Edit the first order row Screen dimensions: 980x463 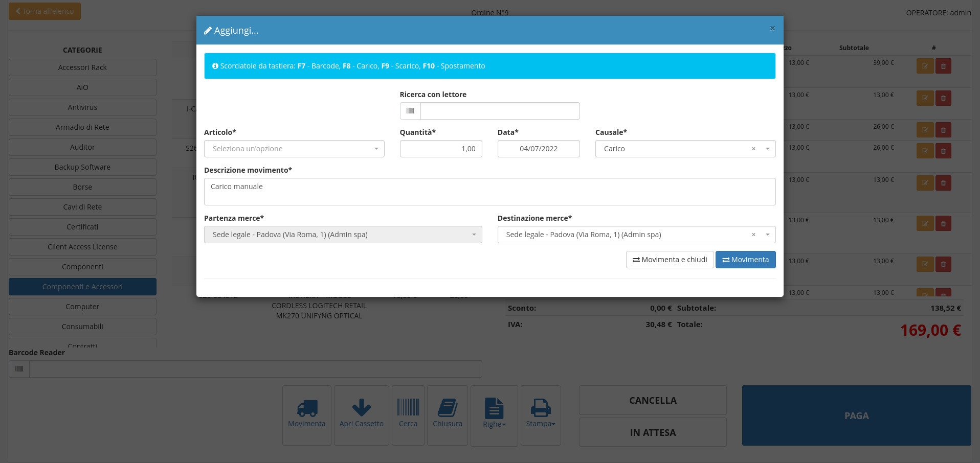point(925,66)
